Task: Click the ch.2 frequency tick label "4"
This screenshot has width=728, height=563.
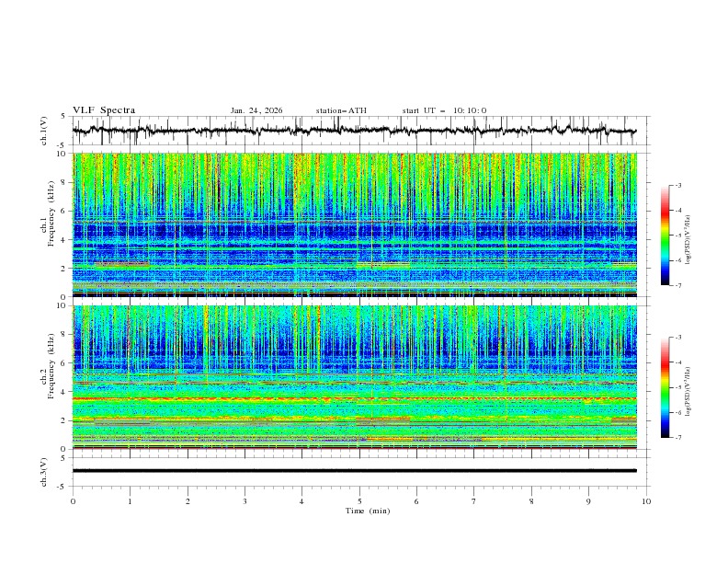Action: [64, 392]
